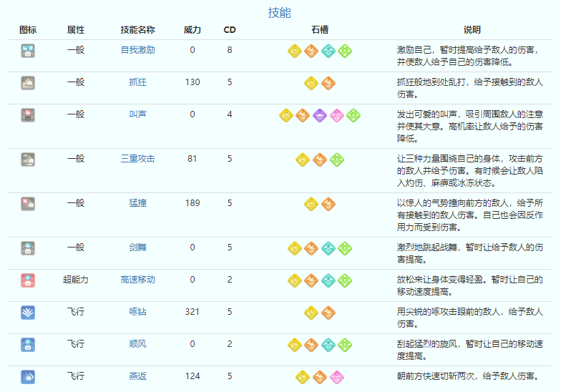
Task: Click the blue skill icon beside 啄钻
Action: tap(28, 313)
